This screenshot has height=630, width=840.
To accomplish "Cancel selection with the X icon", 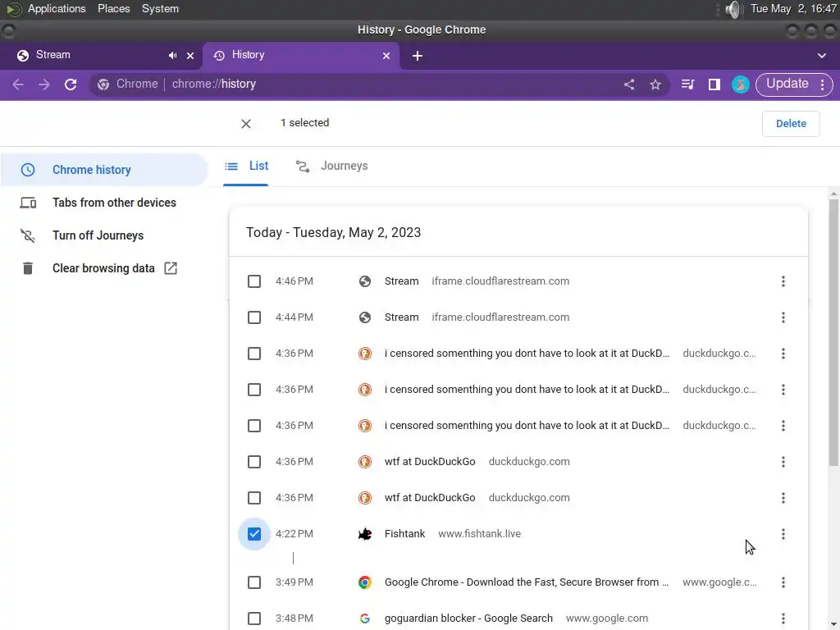I will 246,124.
